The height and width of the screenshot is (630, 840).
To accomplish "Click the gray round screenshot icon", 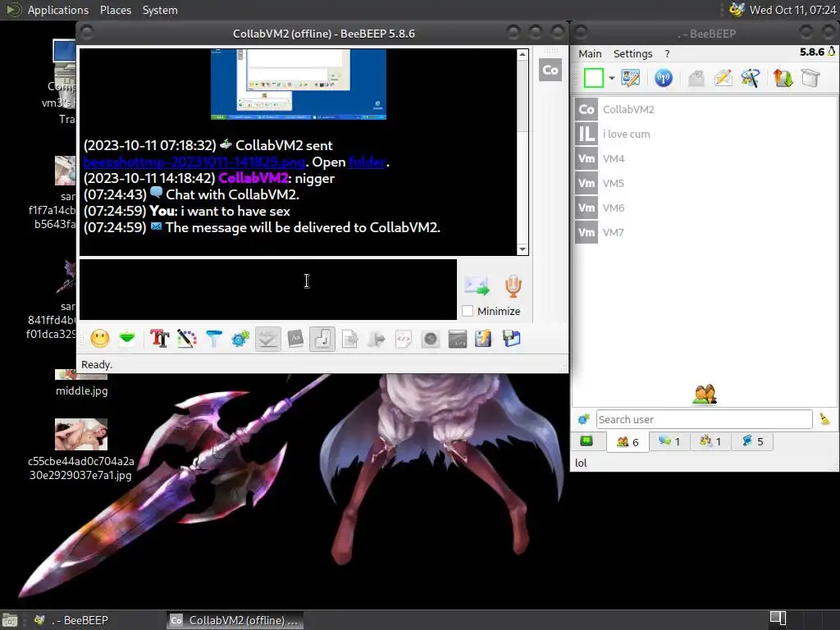I will 431,339.
